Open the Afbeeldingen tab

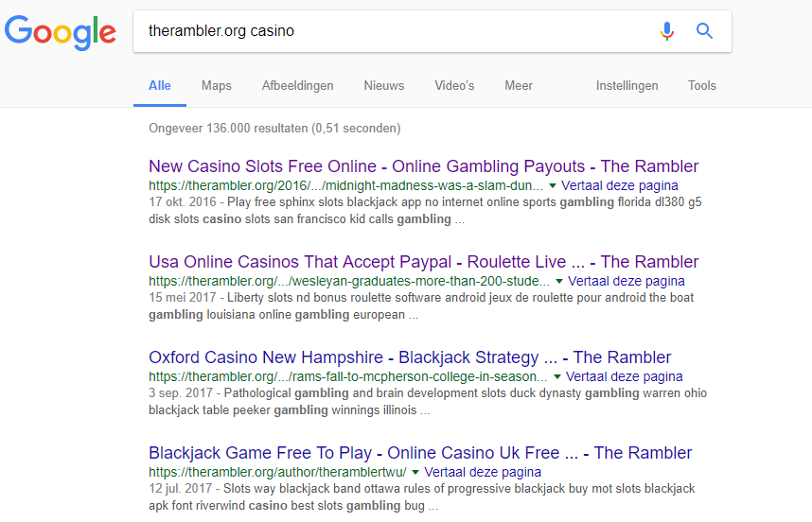coord(298,86)
